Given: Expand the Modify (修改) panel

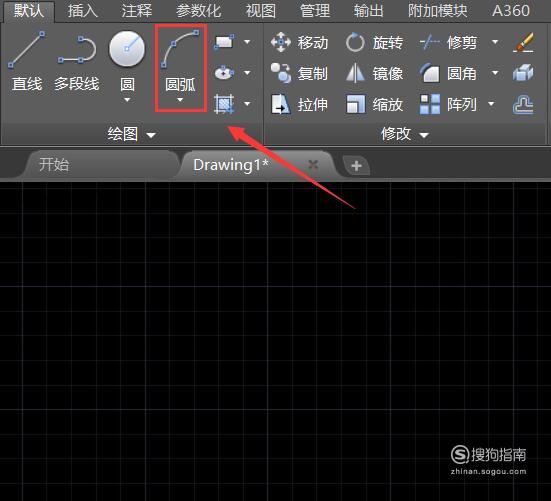Looking at the screenshot, I should [405, 134].
